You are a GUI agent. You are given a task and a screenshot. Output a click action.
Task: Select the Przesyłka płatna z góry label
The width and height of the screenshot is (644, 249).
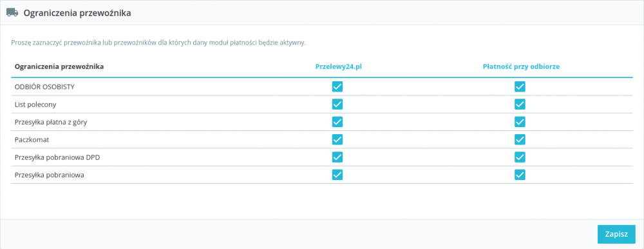click(x=51, y=122)
